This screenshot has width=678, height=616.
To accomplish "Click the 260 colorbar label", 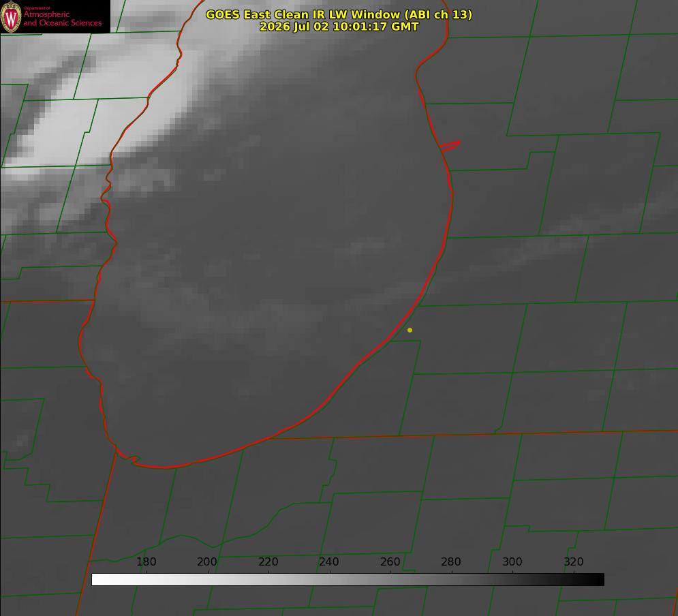I will point(390,561).
